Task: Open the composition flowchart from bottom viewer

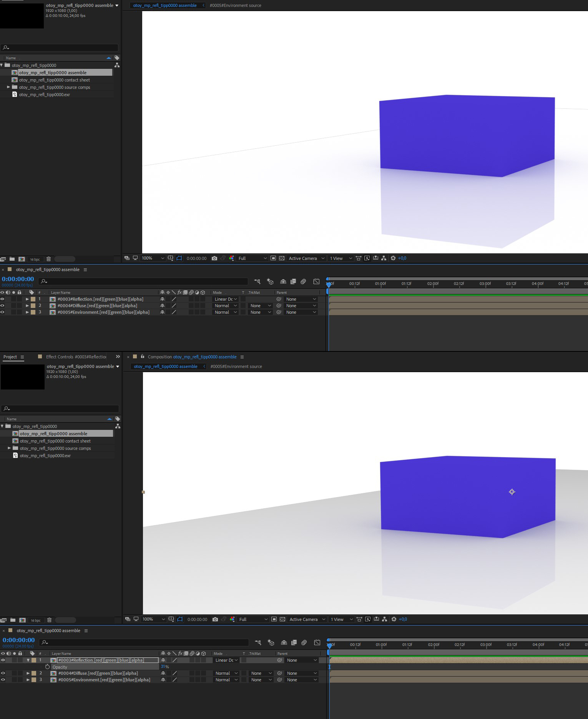Action: 384,619
